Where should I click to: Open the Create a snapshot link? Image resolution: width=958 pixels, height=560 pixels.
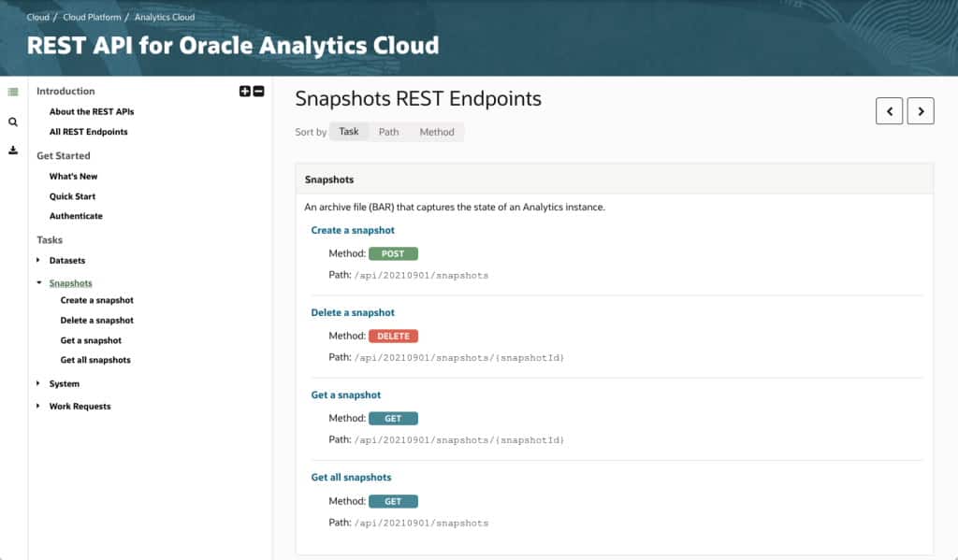click(x=353, y=230)
